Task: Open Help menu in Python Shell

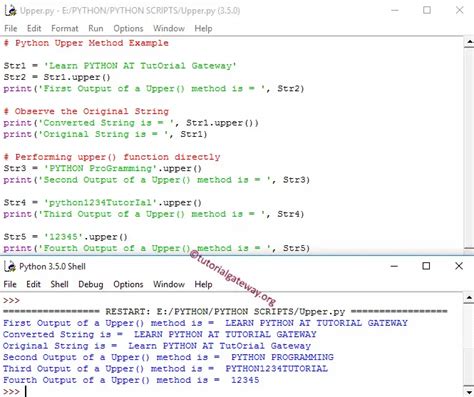Action: click(x=203, y=284)
